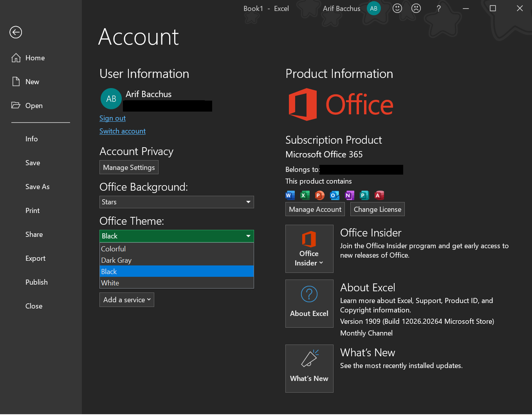Click the frown face feedback icon
The height and width of the screenshot is (415, 532).
[x=416, y=8]
